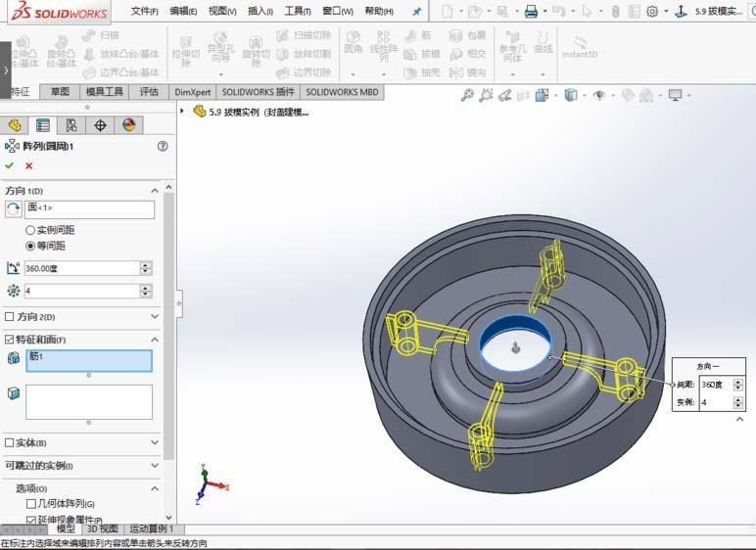
Task: Switch to PropertyManager tab icon
Action: [43, 125]
